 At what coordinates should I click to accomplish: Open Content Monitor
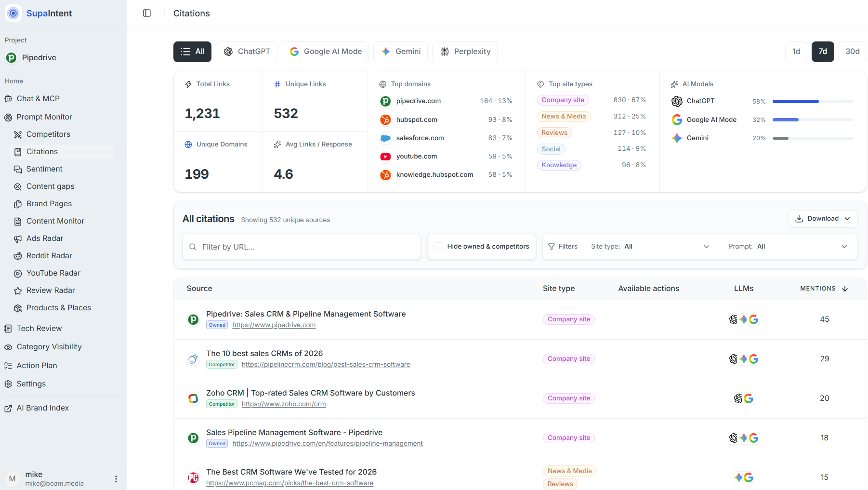pyautogui.click(x=55, y=221)
